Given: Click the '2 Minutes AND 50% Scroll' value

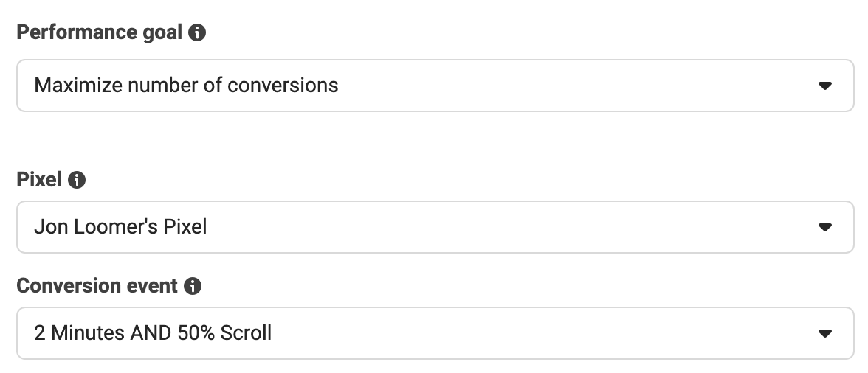Looking at the screenshot, I should (153, 332).
